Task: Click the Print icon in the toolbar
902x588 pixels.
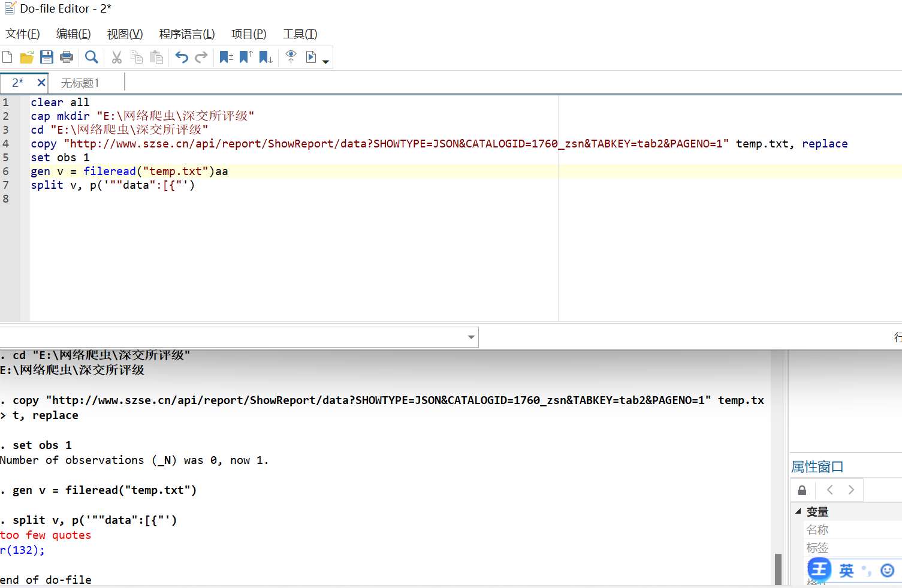Action: (67, 57)
